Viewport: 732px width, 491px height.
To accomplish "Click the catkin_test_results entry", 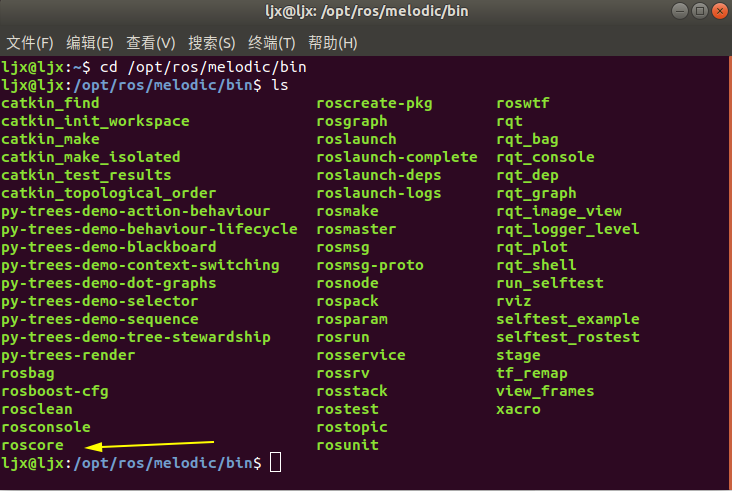I will (x=86, y=175).
